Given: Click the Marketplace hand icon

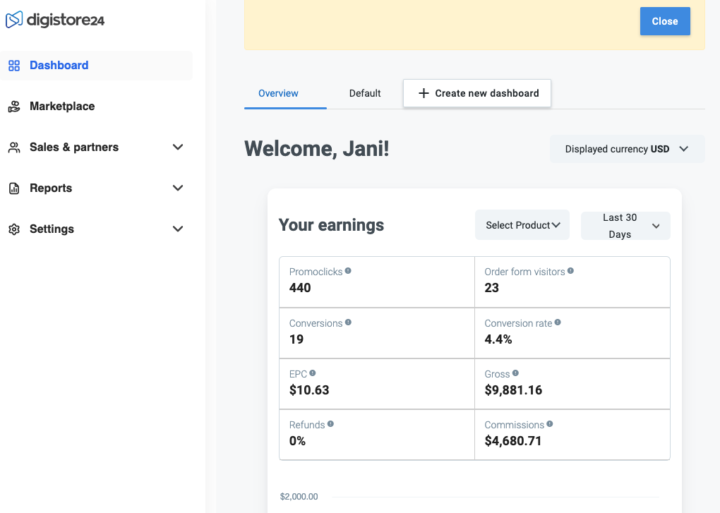Looking at the screenshot, I should coord(14,107).
